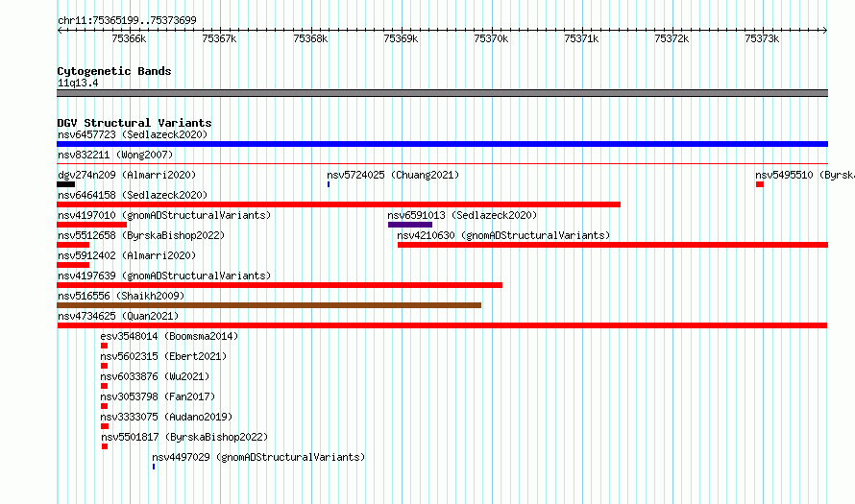Select the black dgv274n209 variant bar
The height and width of the screenshot is (504, 855).
click(66, 184)
